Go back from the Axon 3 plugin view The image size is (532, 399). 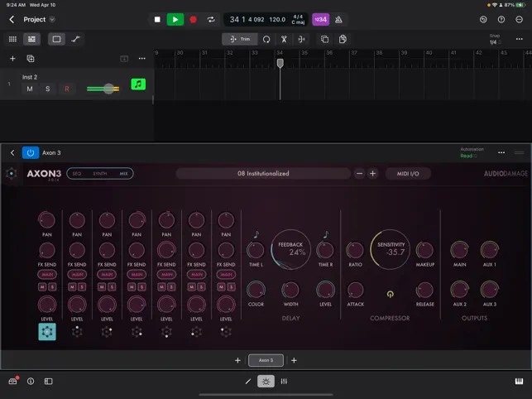pos(12,153)
